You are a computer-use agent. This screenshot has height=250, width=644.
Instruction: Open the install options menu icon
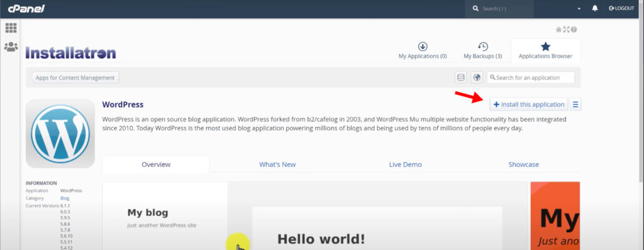pos(575,105)
